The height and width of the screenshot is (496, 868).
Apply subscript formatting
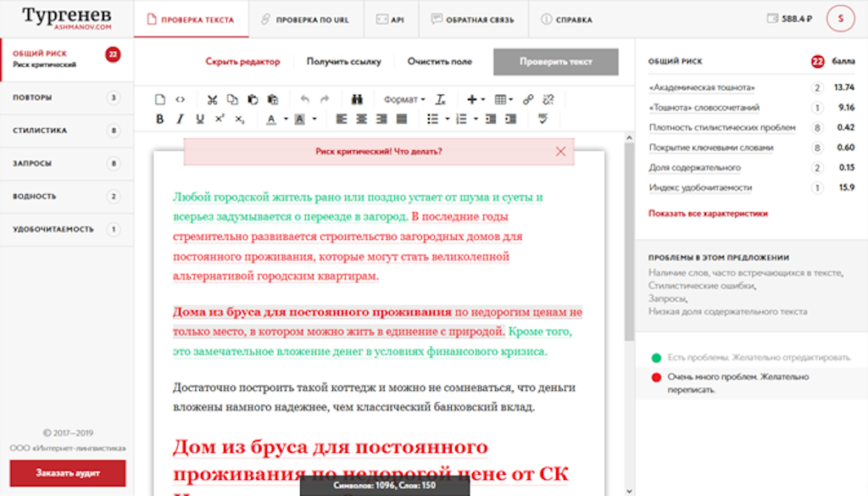(x=240, y=119)
